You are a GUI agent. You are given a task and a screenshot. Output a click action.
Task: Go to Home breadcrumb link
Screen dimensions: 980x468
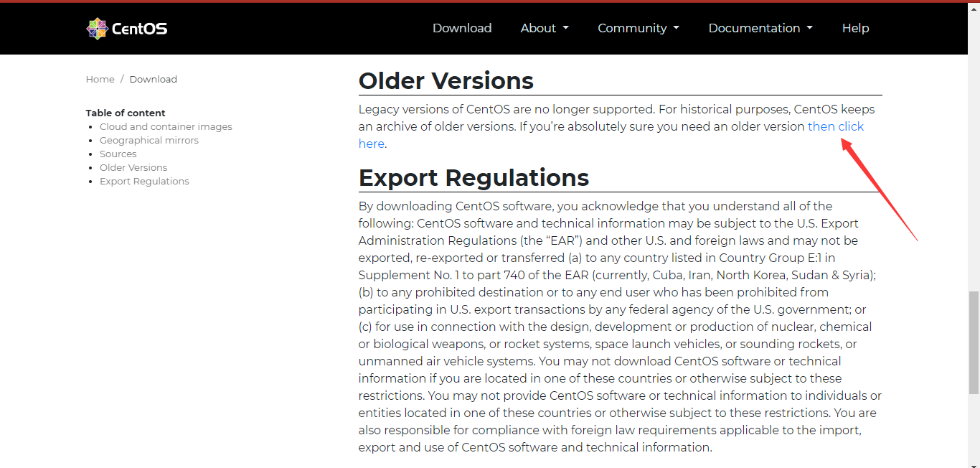100,79
